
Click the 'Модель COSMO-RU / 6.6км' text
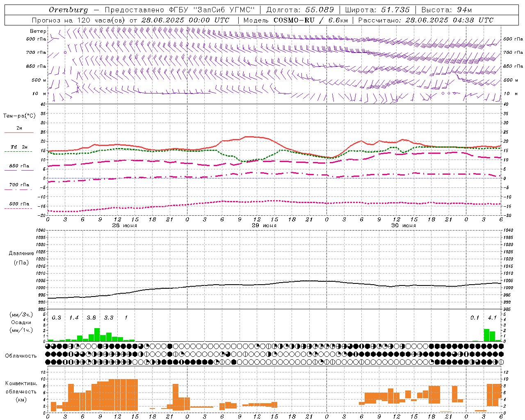pos(296,20)
